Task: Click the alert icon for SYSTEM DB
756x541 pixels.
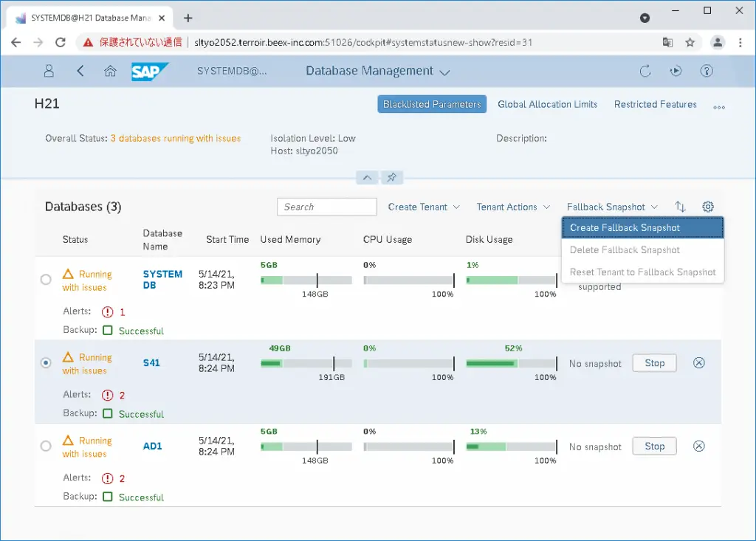Action: pos(108,312)
